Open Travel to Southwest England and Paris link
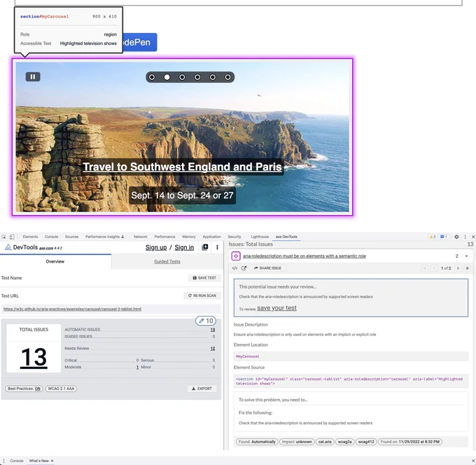The height and width of the screenshot is (465, 476). coord(182,167)
